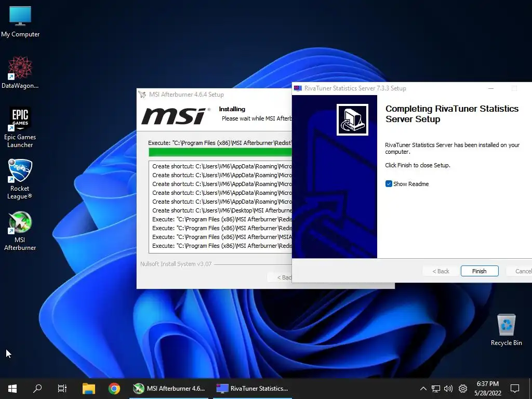
Task: Open the network status tray icon
Action: 436,389
